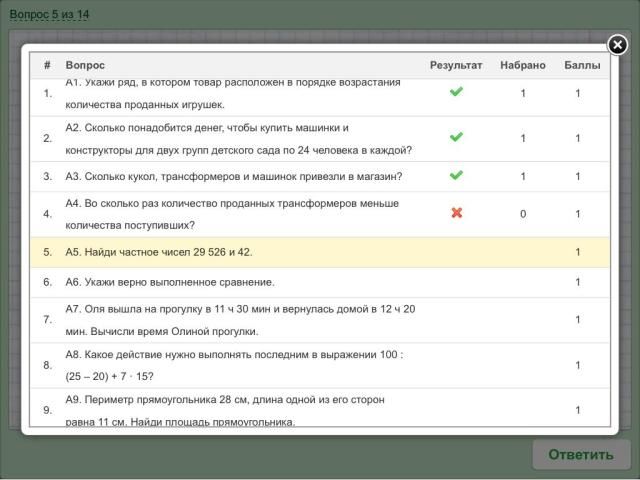Screen dimensions: 640x480
Task: Select question A8 about последнее действие
Action: coord(240,365)
